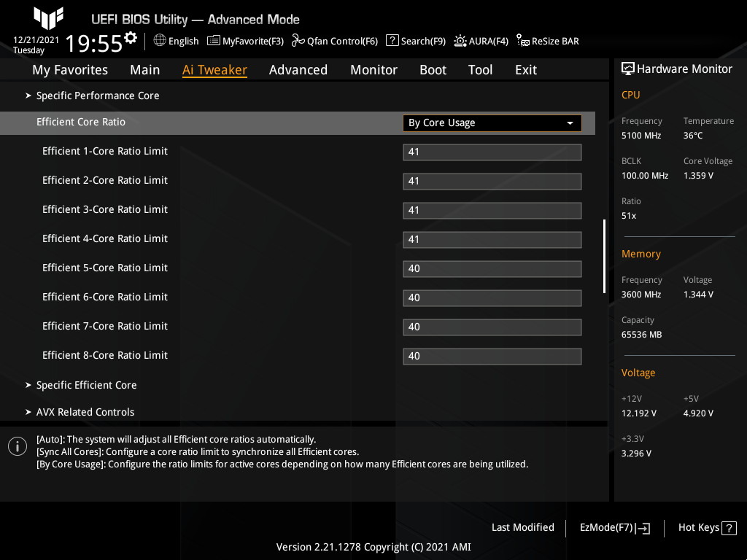
Task: Switch to the Monitor tab
Action: (373, 70)
